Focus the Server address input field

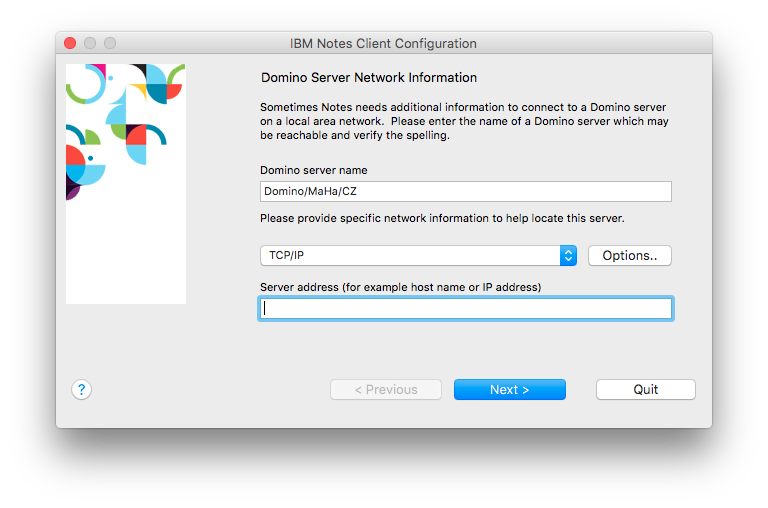[x=465, y=309]
